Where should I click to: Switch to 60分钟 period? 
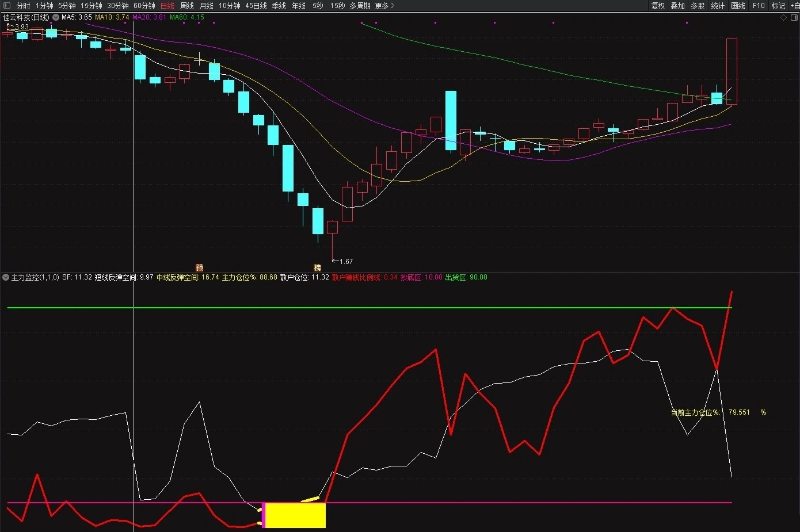tap(144, 6)
